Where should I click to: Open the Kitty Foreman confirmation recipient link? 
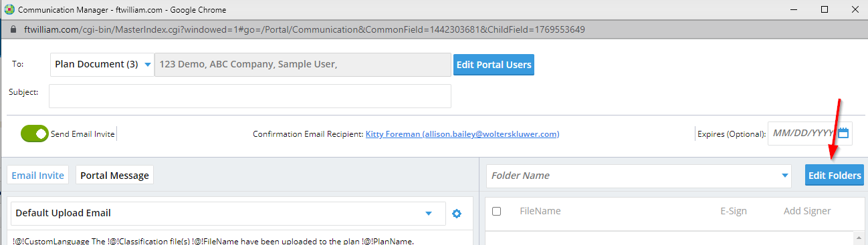(462, 134)
